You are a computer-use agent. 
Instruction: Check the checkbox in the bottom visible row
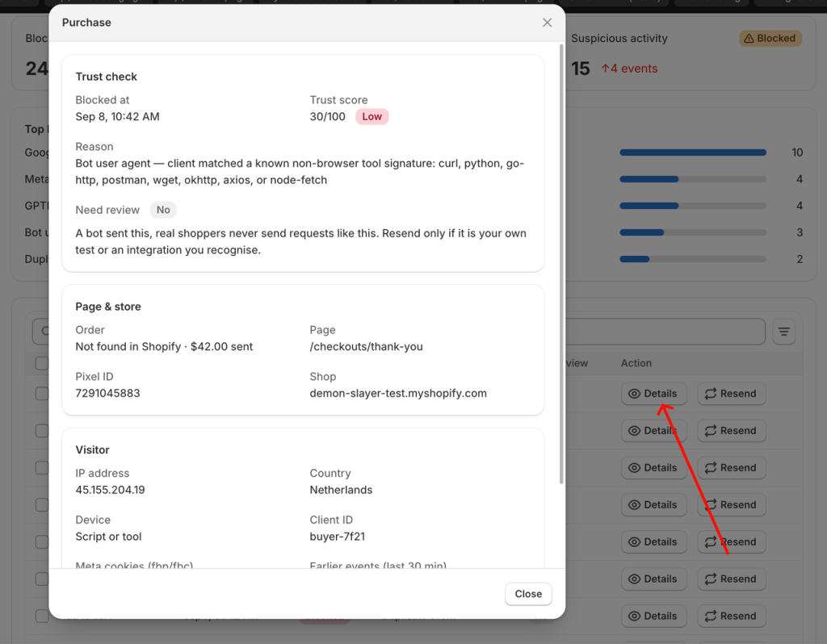click(42, 616)
